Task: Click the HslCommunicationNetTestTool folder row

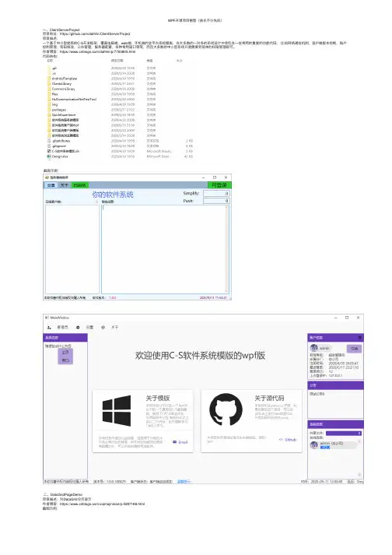Action: (x=121, y=100)
